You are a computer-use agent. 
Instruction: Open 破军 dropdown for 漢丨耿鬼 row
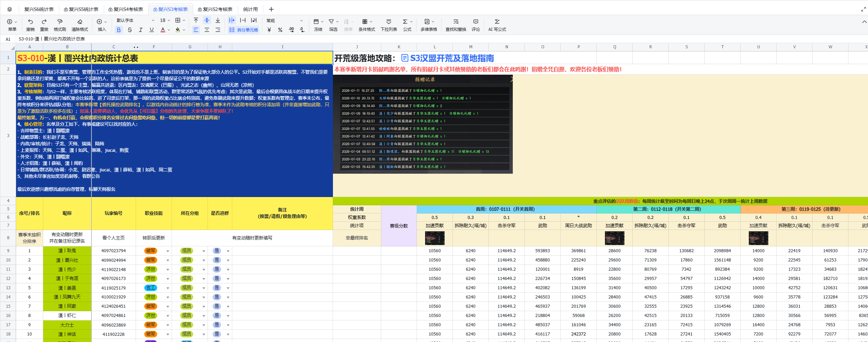tap(168, 251)
